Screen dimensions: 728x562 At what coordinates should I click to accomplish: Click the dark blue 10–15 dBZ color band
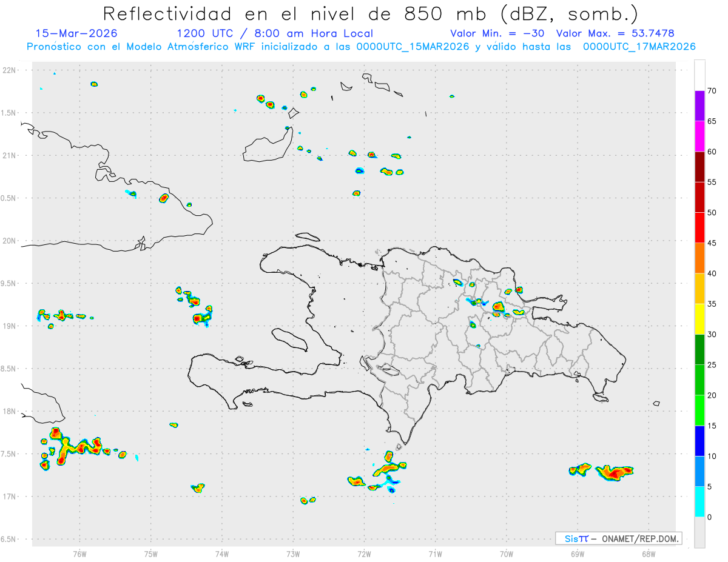coord(699,441)
